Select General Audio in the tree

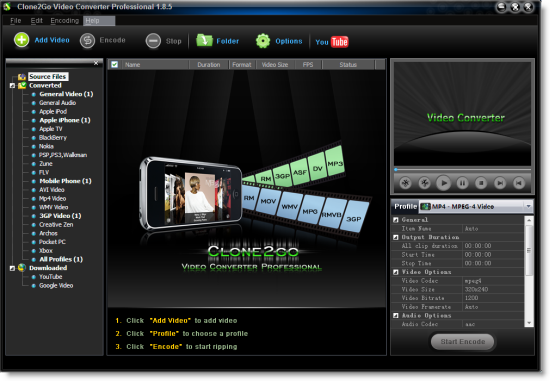58,103
